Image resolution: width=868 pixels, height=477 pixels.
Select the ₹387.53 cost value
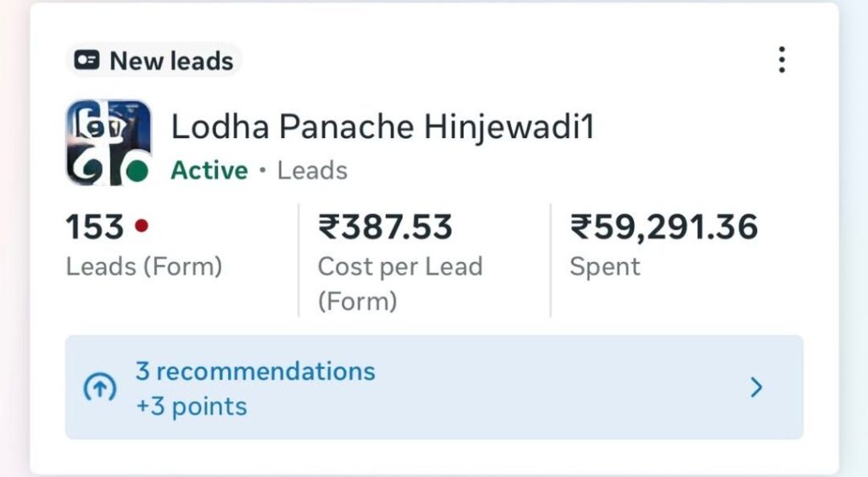point(385,227)
